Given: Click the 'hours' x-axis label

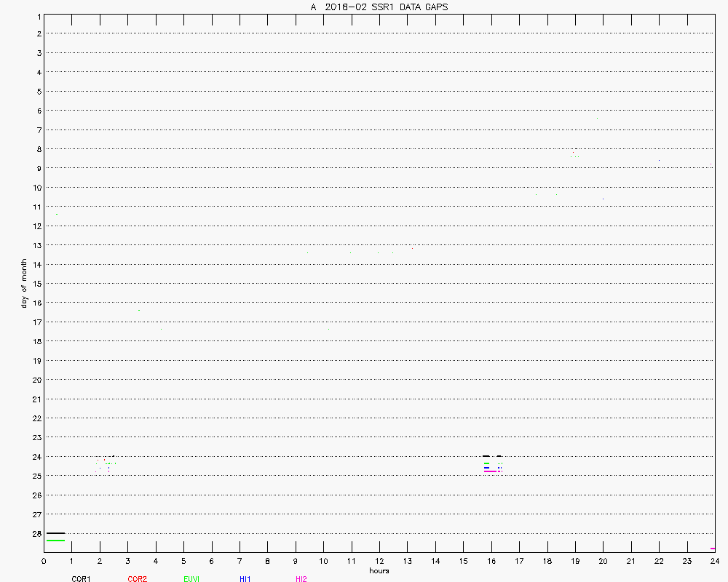Looking at the screenshot, I should (x=379, y=571).
